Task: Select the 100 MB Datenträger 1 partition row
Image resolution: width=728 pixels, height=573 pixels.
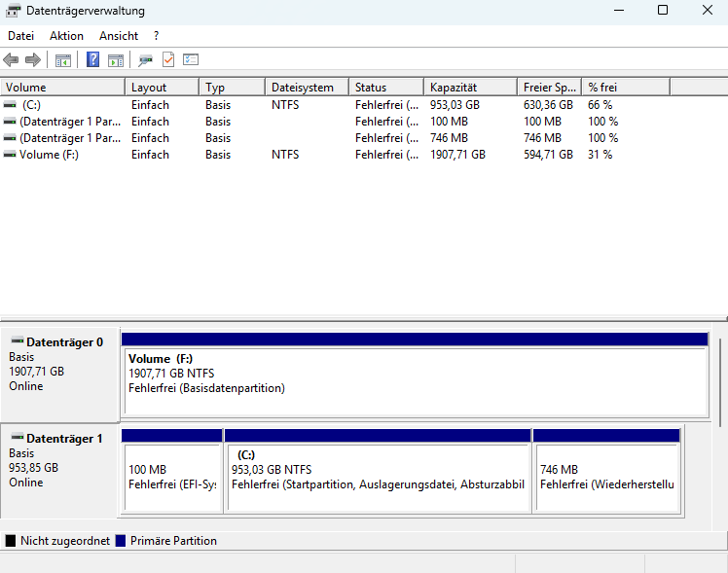Action: click(335, 122)
